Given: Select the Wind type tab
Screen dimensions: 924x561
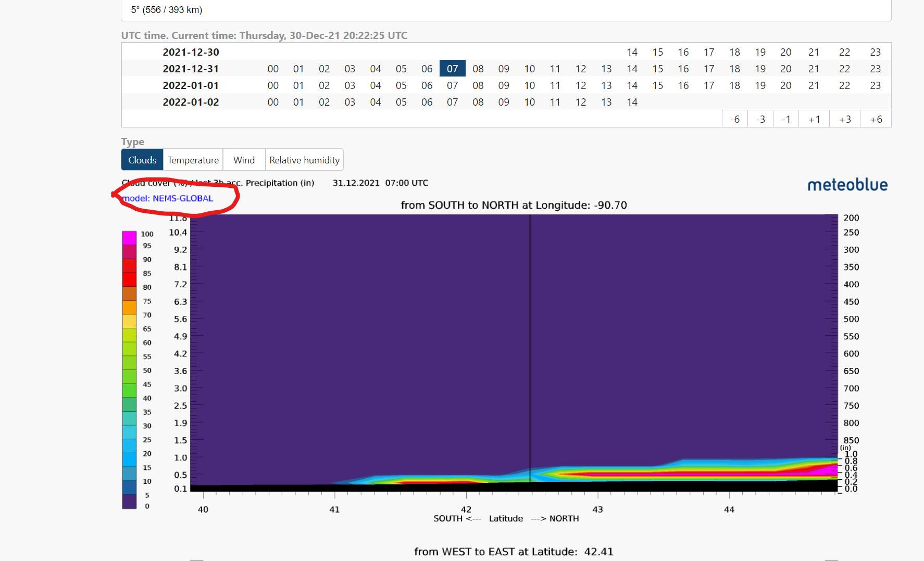Looking at the screenshot, I should [x=244, y=160].
